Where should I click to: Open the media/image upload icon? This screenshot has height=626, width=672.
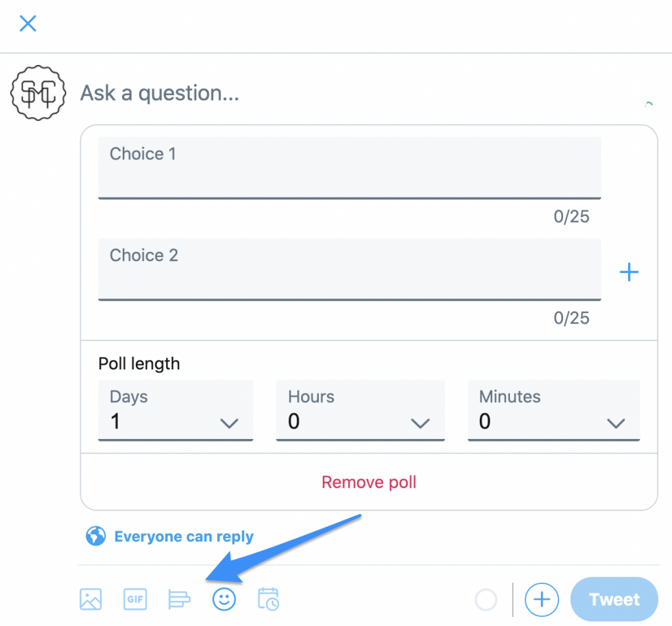pyautogui.click(x=90, y=599)
